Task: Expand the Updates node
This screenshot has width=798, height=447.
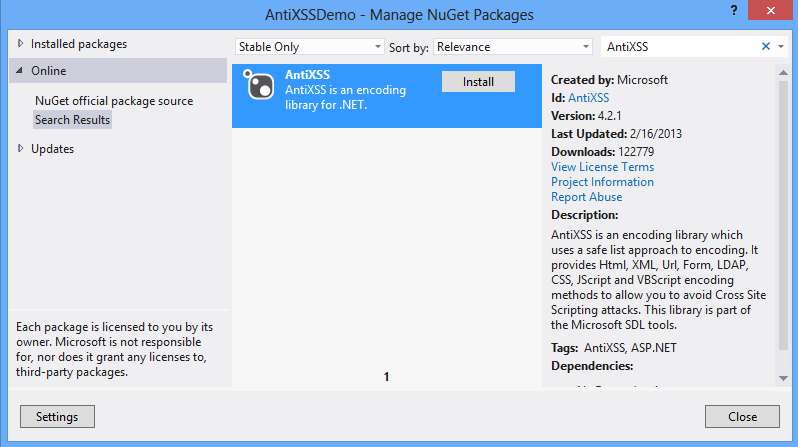Action: pos(20,149)
